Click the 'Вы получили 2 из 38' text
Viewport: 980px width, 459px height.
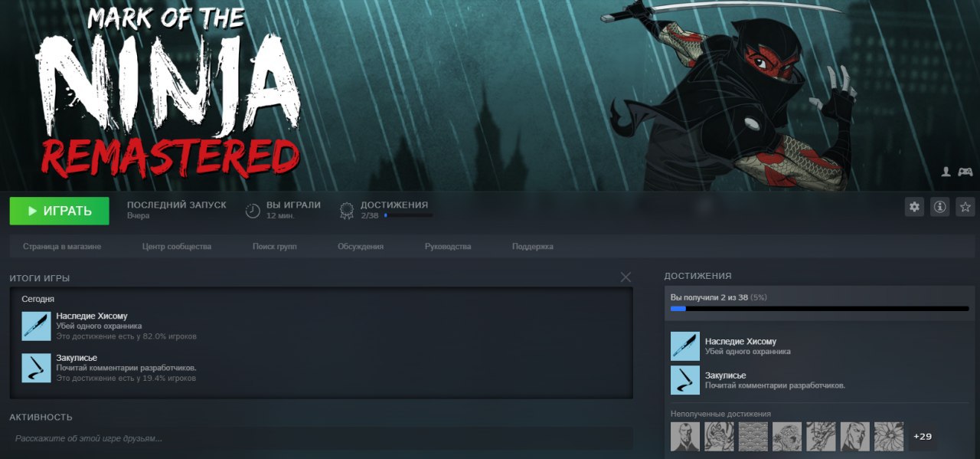pos(709,297)
